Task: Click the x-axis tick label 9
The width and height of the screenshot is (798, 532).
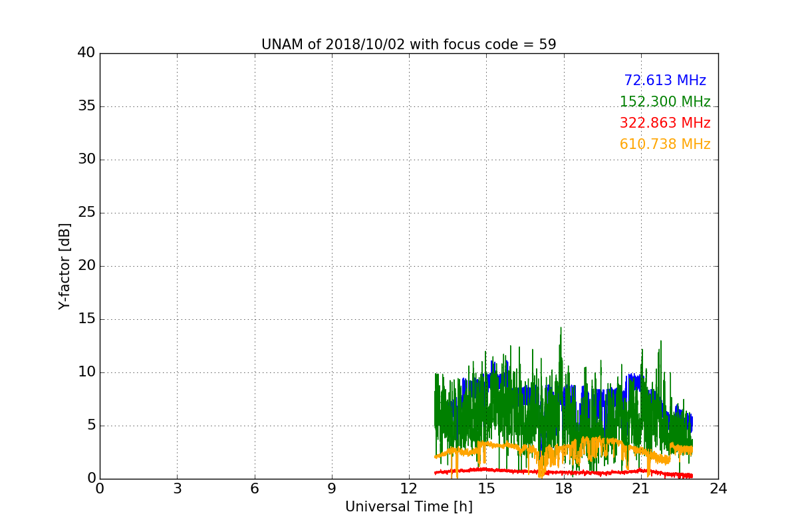Action: tap(332, 489)
